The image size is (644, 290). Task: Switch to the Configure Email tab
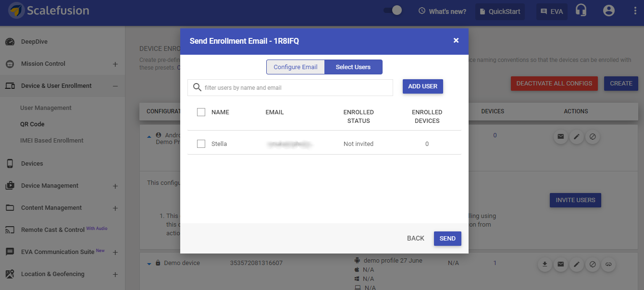point(296,67)
